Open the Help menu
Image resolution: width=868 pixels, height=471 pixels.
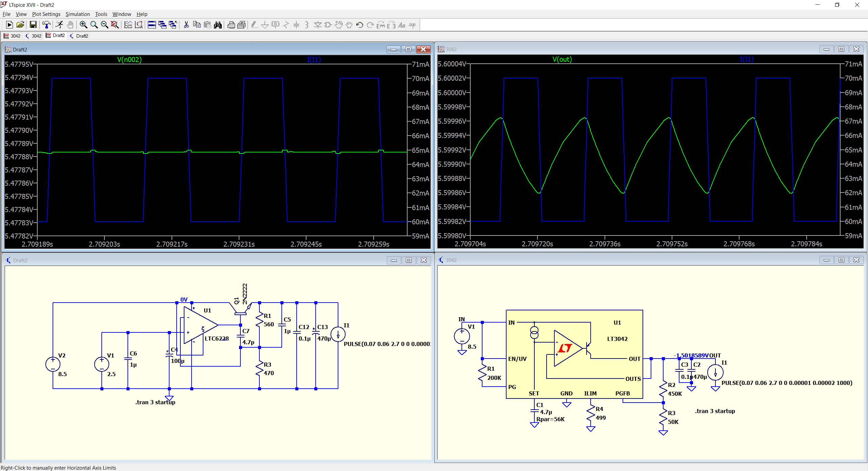(142, 14)
